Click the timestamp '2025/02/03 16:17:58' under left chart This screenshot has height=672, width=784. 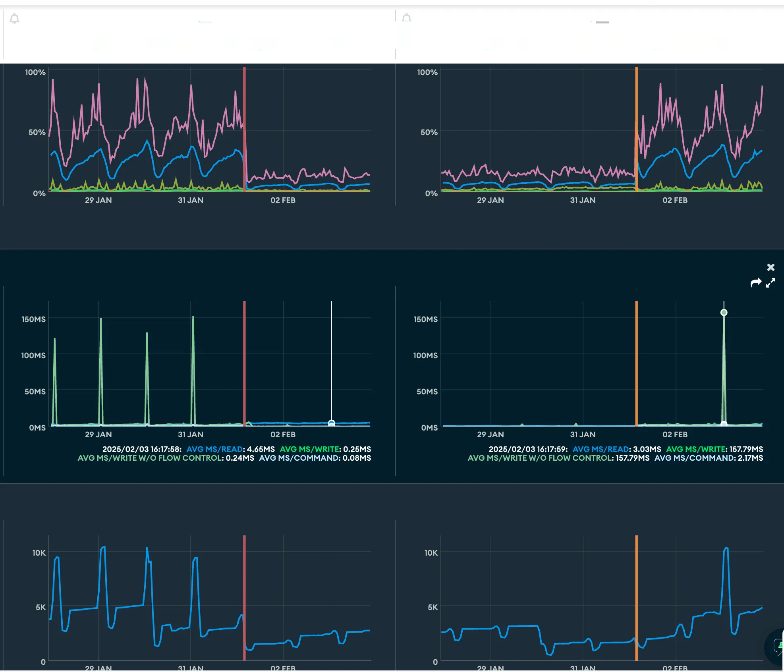pyautogui.click(x=141, y=449)
